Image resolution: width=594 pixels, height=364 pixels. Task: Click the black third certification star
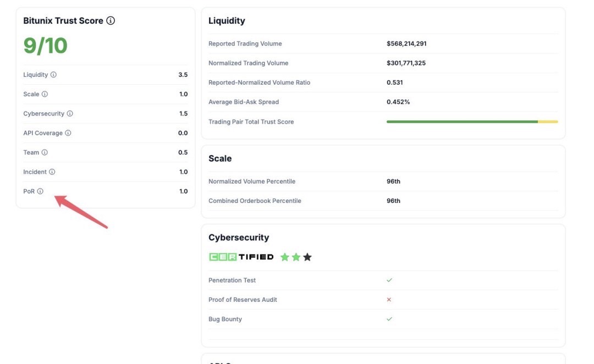click(x=307, y=257)
